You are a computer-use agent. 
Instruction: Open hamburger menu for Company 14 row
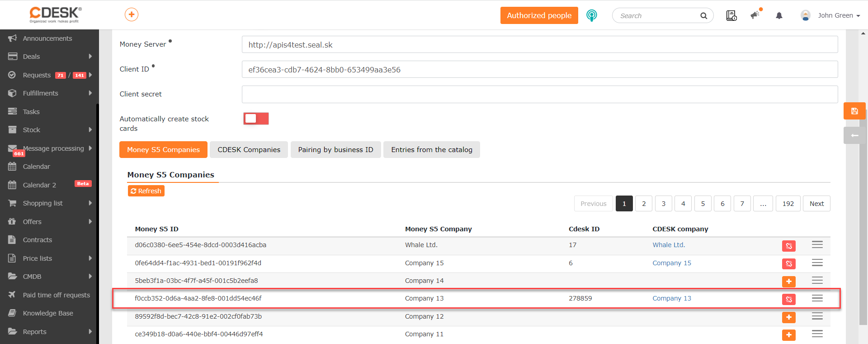click(817, 280)
